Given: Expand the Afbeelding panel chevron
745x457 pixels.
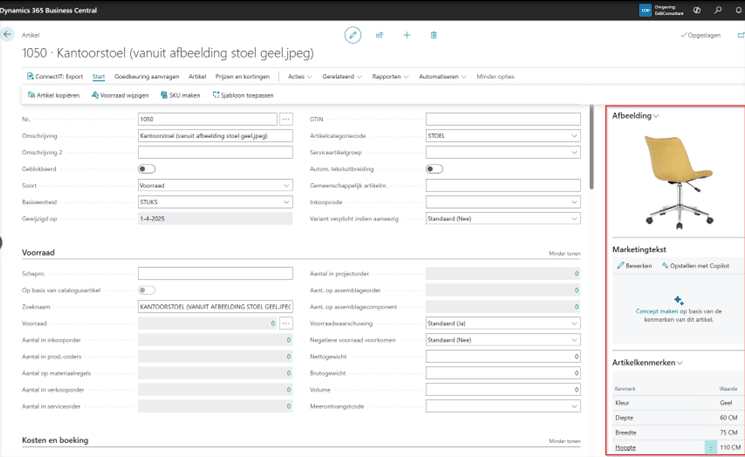Looking at the screenshot, I should tap(656, 116).
